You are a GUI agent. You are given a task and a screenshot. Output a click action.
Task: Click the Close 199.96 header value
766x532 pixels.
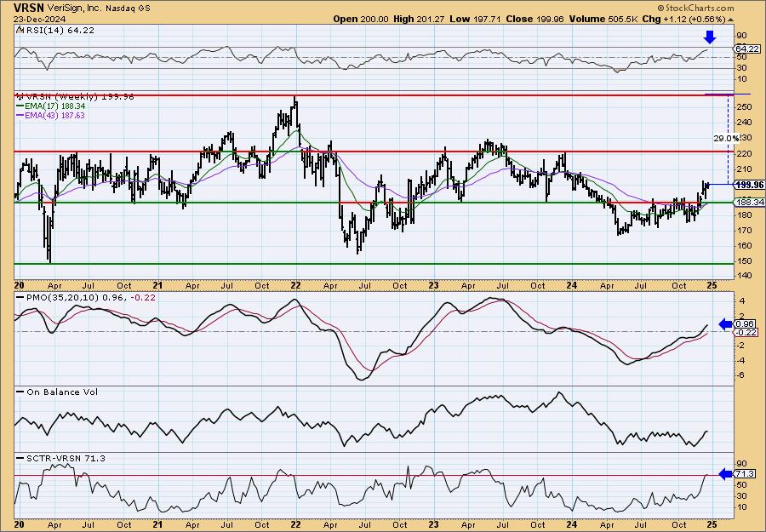[x=535, y=19]
